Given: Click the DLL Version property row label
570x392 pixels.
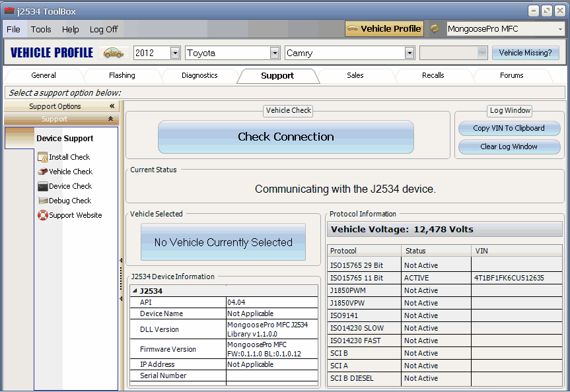Looking at the screenshot, I should pyautogui.click(x=160, y=329).
